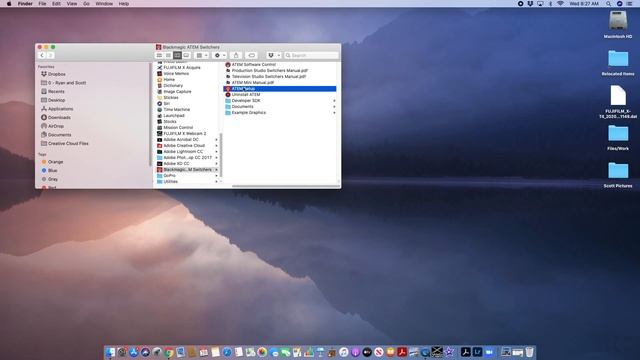Select the Orange tag

52,162
